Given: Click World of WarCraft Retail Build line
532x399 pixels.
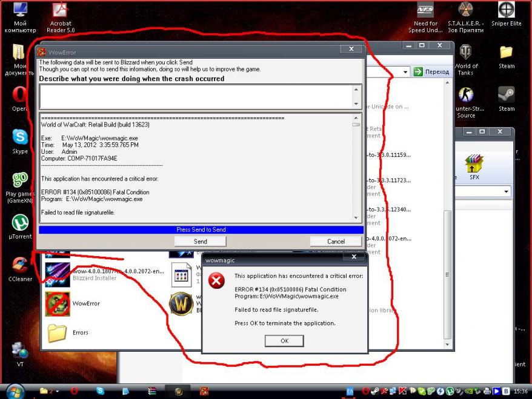Looking at the screenshot, I should point(95,125).
